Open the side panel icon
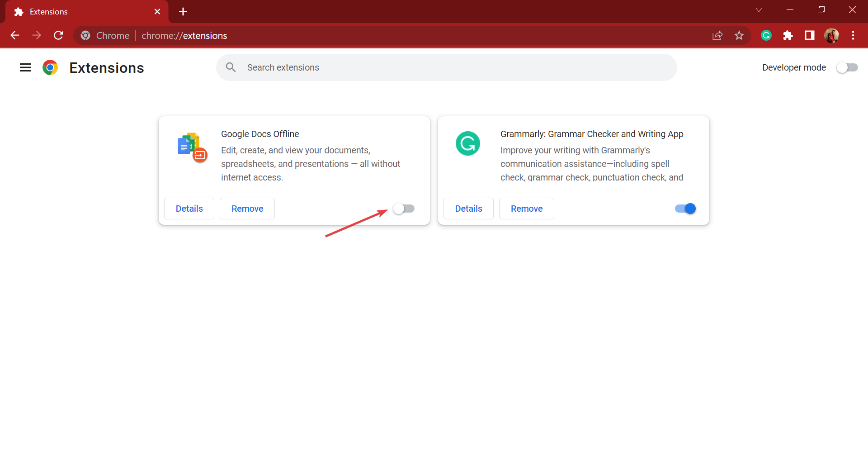This screenshot has width=868, height=456. tap(809, 35)
